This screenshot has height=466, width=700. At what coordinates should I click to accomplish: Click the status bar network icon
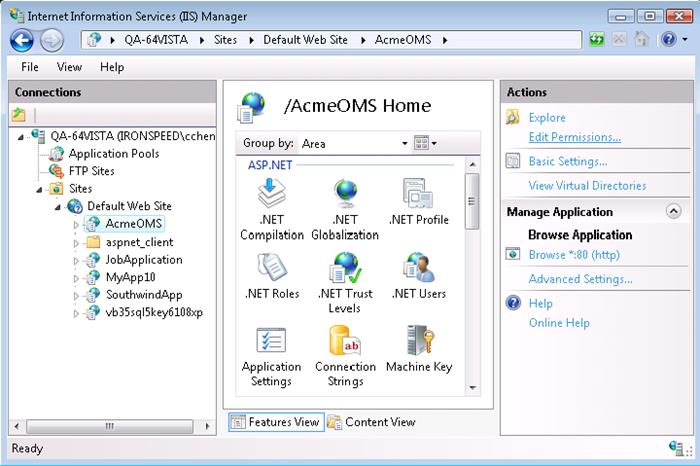pyautogui.click(x=676, y=447)
